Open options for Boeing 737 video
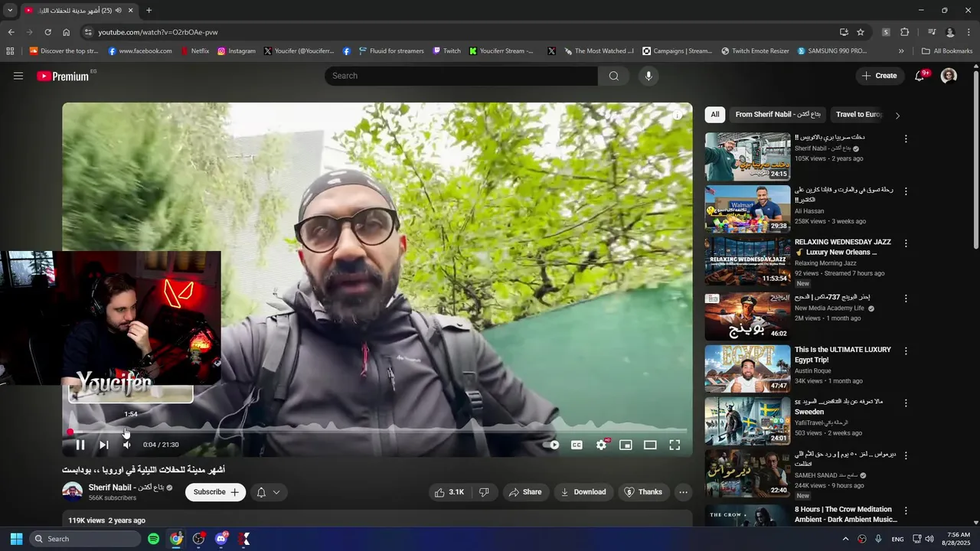The width and height of the screenshot is (980, 551). (x=906, y=298)
